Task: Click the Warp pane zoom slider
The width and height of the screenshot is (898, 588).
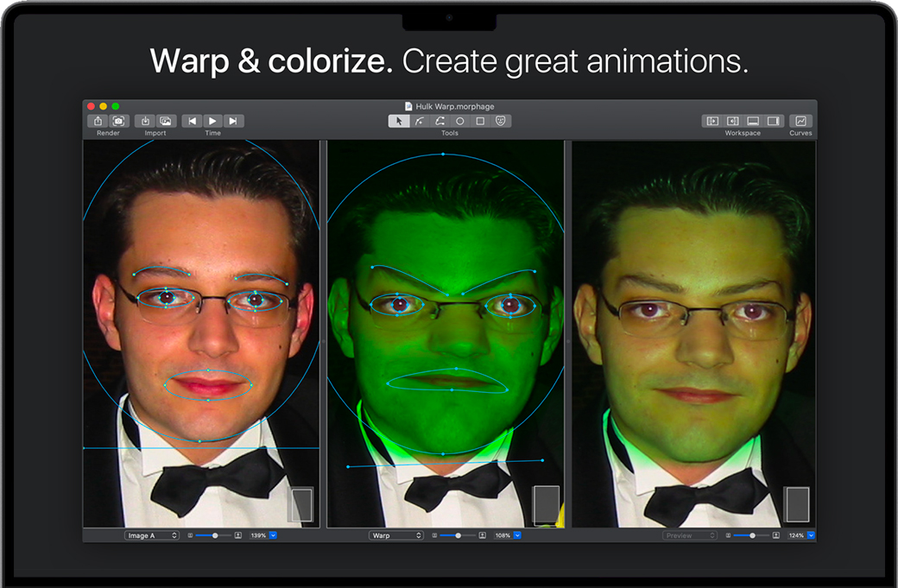Action: click(x=458, y=535)
